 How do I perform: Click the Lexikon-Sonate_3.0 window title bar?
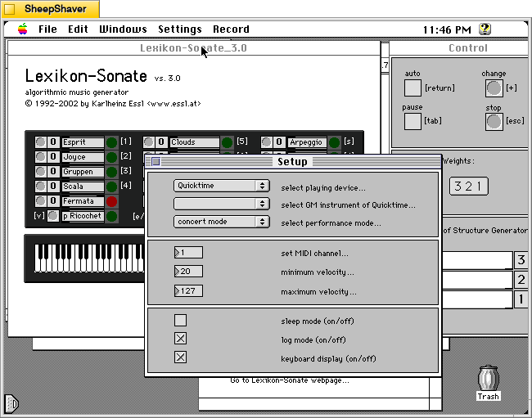coord(194,48)
